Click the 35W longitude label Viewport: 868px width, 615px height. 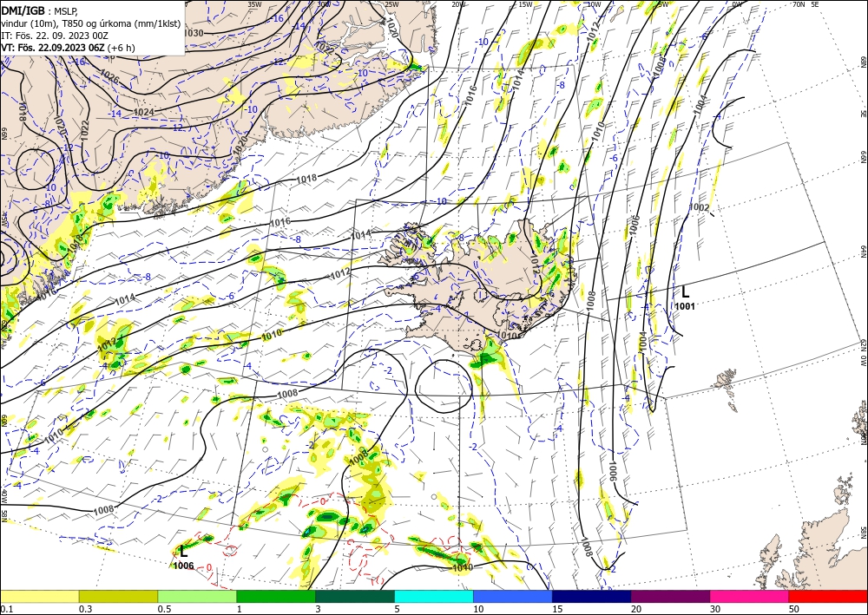pos(254,3)
